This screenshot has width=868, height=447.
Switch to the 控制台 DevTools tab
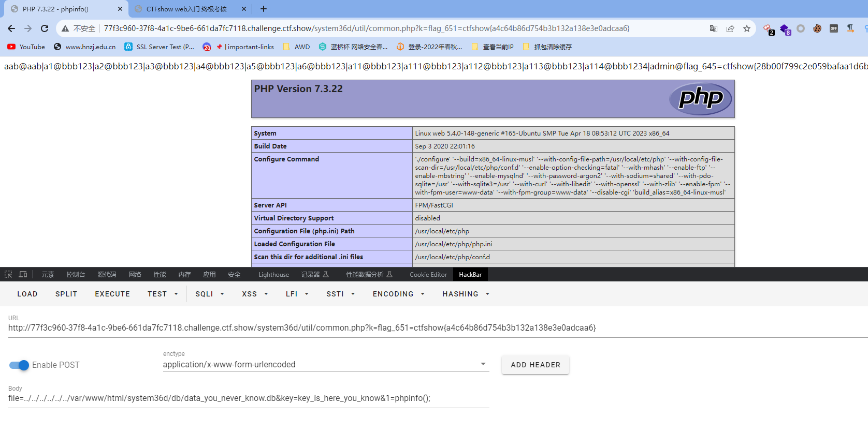coord(76,275)
